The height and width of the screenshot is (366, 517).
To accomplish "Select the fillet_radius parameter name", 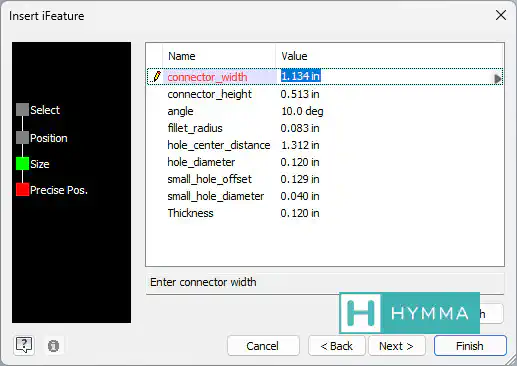I will tap(195, 128).
